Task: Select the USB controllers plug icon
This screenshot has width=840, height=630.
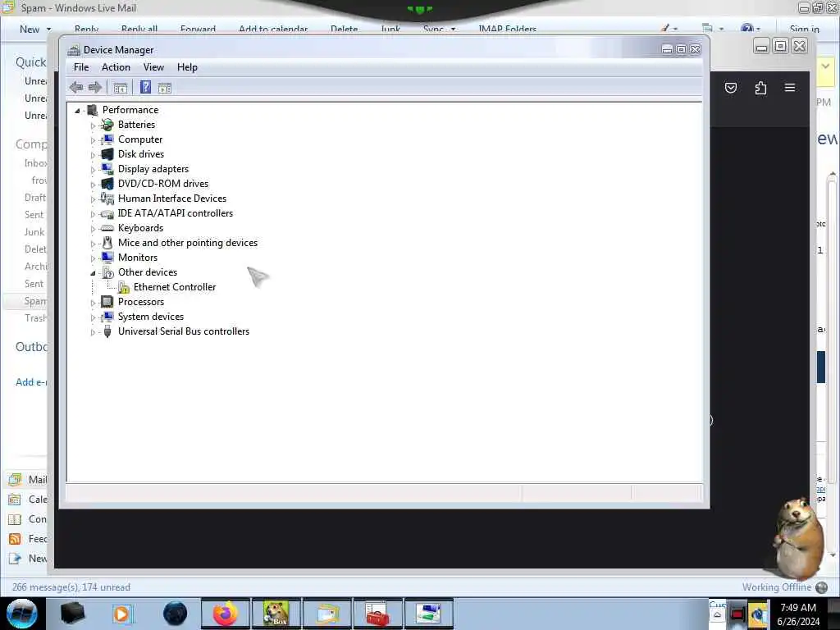Action: 107,331
